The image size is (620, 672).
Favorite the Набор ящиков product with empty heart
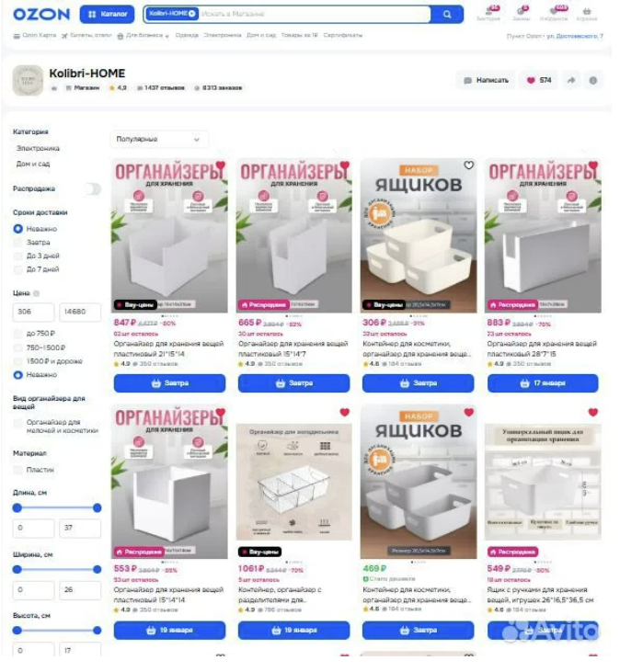(468, 165)
